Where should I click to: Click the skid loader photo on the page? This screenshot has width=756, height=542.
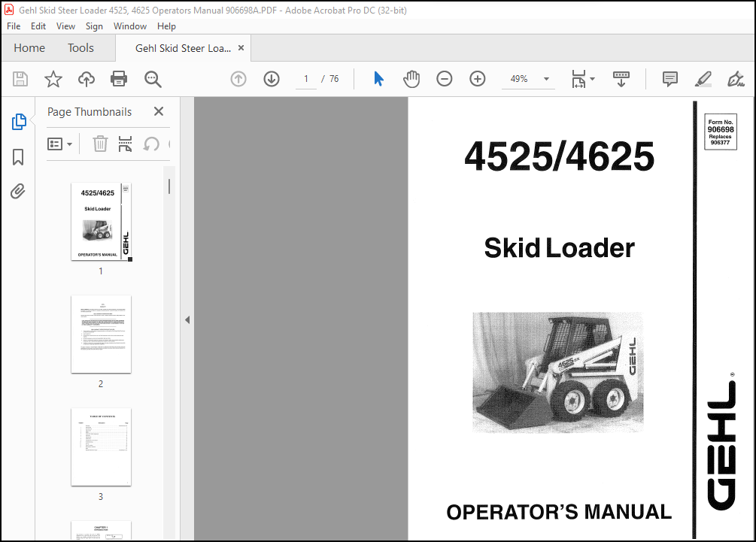tap(558, 372)
